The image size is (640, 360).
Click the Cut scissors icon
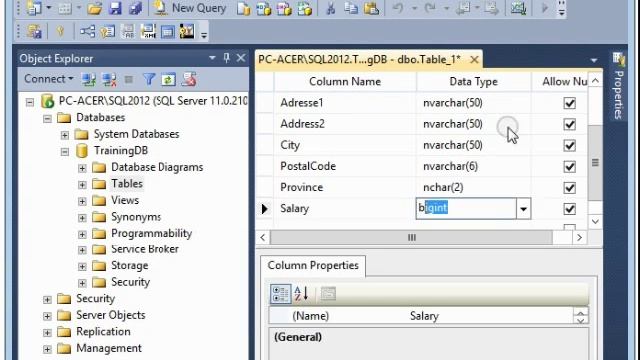pyautogui.click(x=331, y=8)
